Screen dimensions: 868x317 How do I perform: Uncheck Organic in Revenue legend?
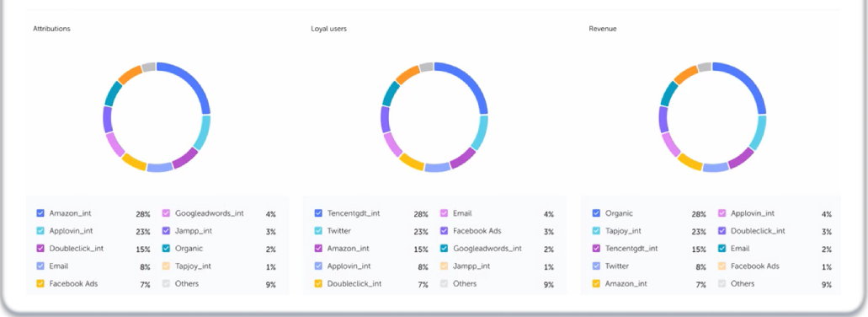596,213
